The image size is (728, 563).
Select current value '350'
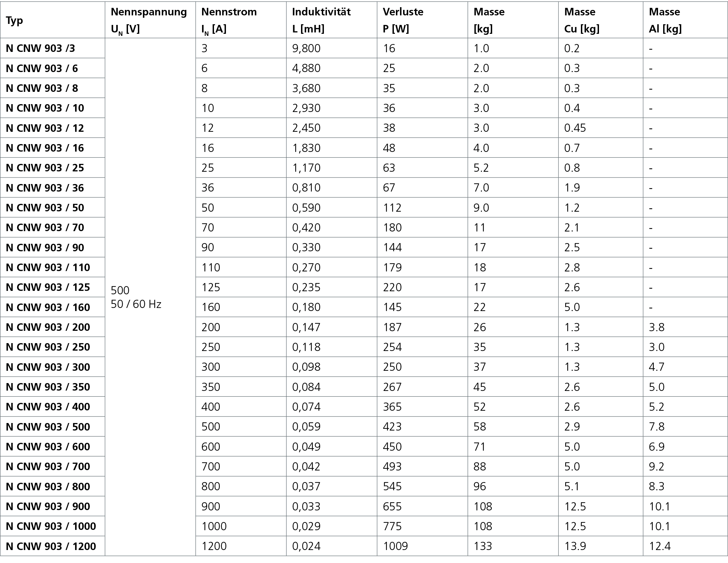[211, 387]
